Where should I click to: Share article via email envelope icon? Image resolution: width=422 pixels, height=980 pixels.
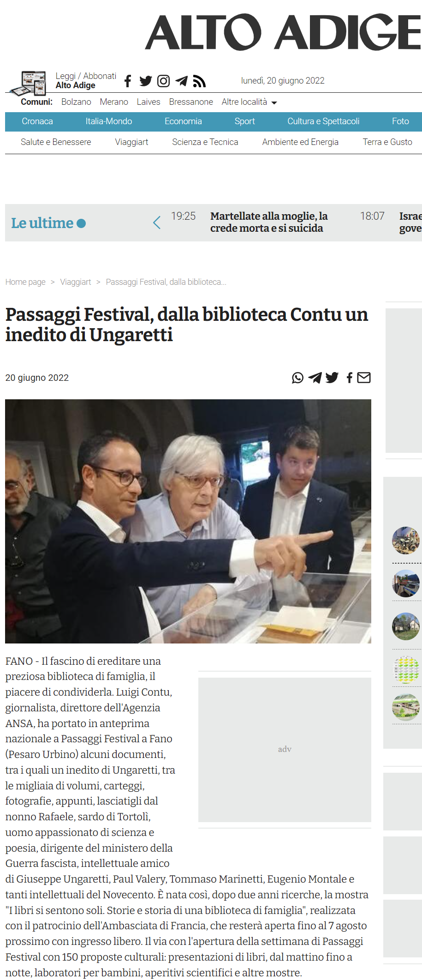(364, 378)
